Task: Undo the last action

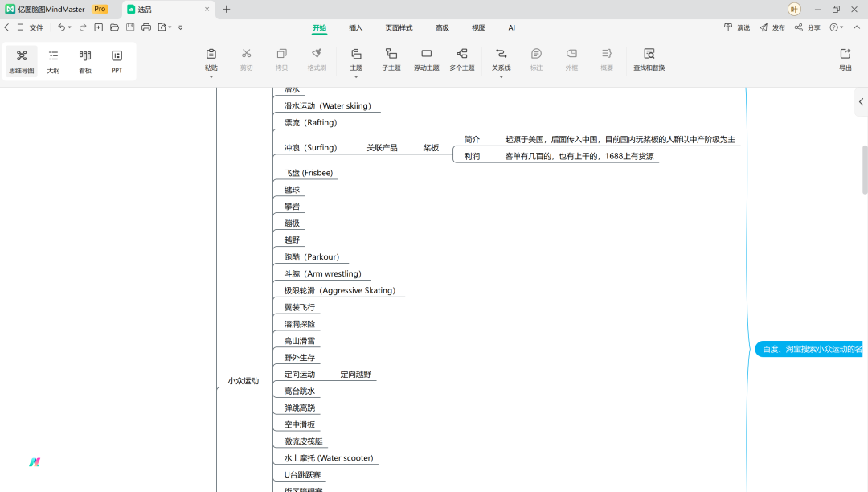Action: pos(62,27)
